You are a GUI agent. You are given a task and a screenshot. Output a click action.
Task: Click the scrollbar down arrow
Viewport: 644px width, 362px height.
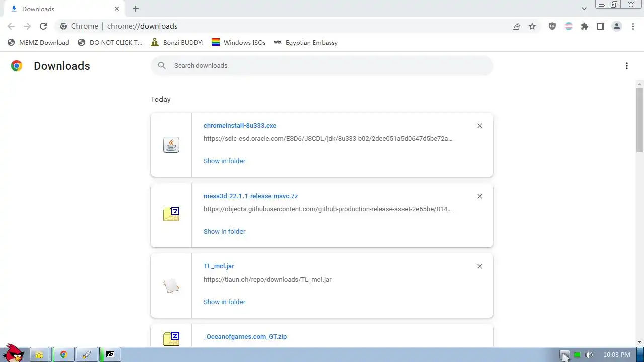[x=640, y=342]
